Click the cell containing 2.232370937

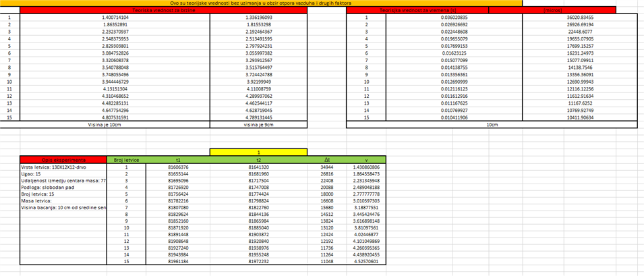[115, 32]
